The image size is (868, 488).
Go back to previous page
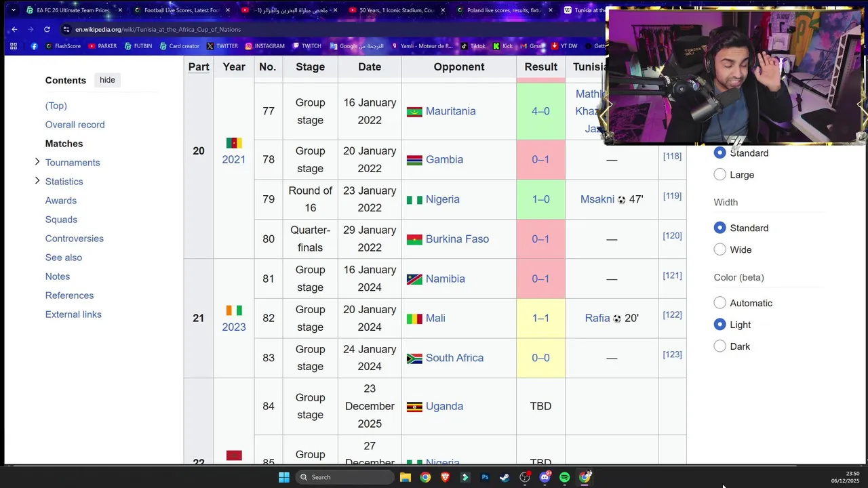(14, 29)
